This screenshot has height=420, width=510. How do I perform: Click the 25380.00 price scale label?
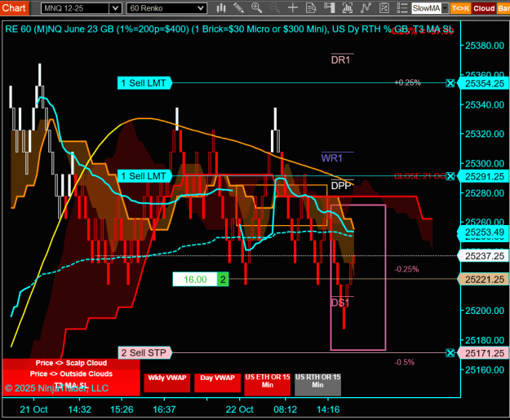pos(485,46)
